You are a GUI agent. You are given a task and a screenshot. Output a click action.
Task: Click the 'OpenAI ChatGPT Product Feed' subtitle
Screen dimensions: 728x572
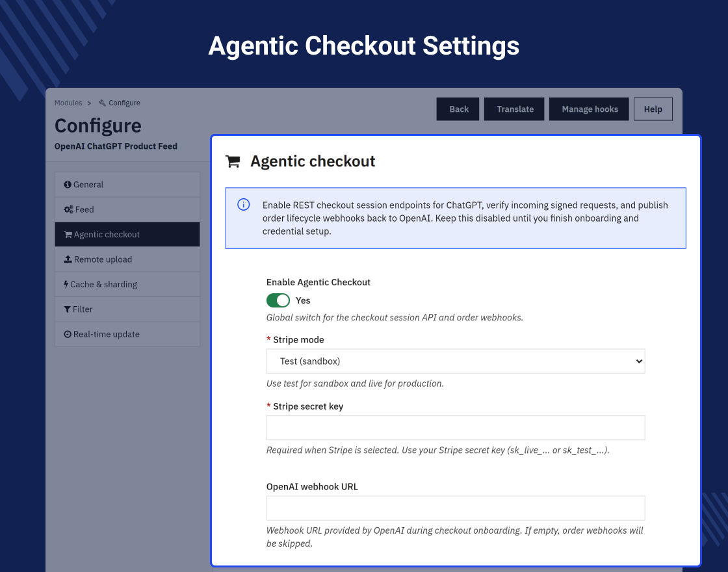click(116, 146)
